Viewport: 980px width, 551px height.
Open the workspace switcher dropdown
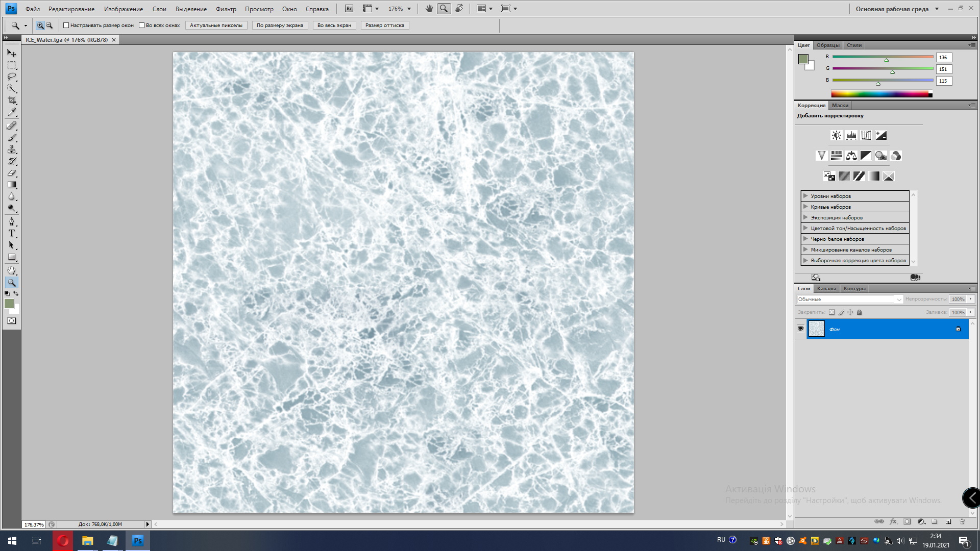tap(937, 9)
